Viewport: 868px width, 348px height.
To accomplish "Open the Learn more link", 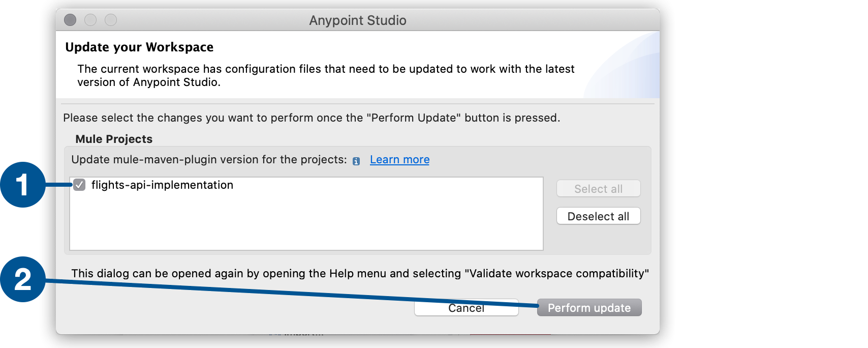I will click(399, 159).
